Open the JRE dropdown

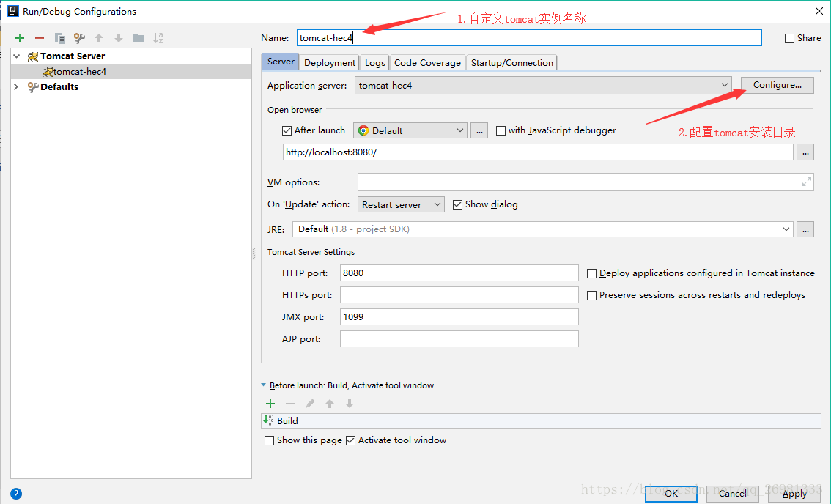[x=543, y=229]
